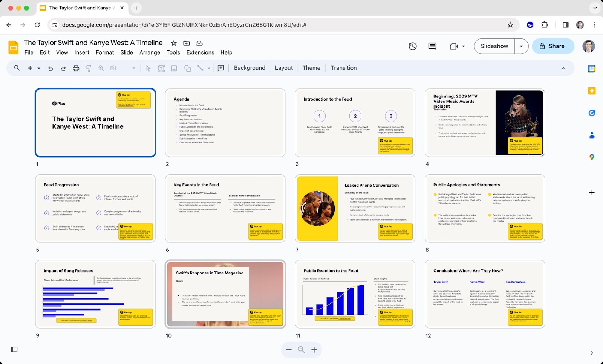Reset grid zoom magnifier
The width and height of the screenshot is (603, 364).
(x=301, y=350)
